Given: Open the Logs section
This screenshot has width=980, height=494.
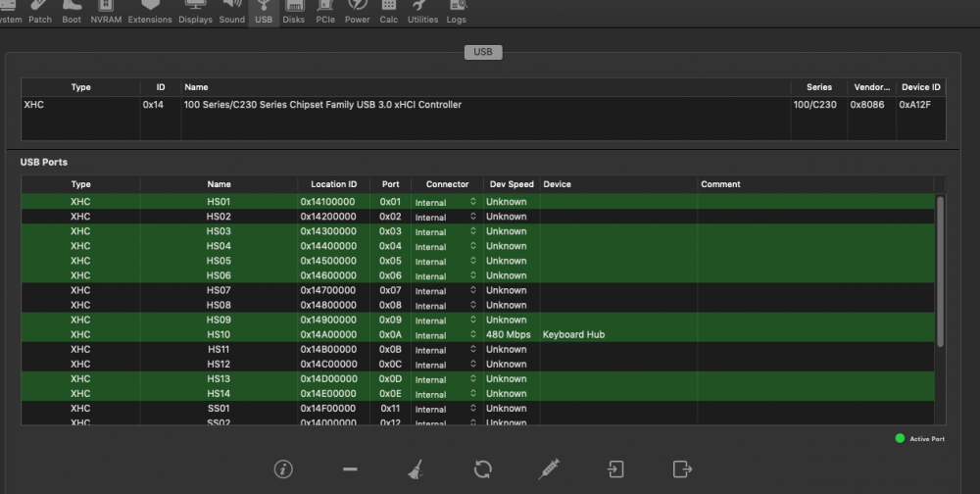Looking at the screenshot, I should [457, 13].
